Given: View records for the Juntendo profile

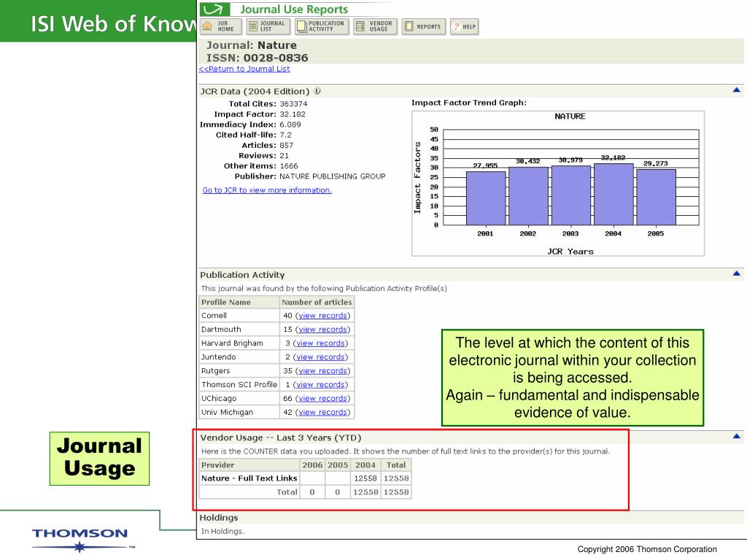Looking at the screenshot, I should (x=320, y=357).
